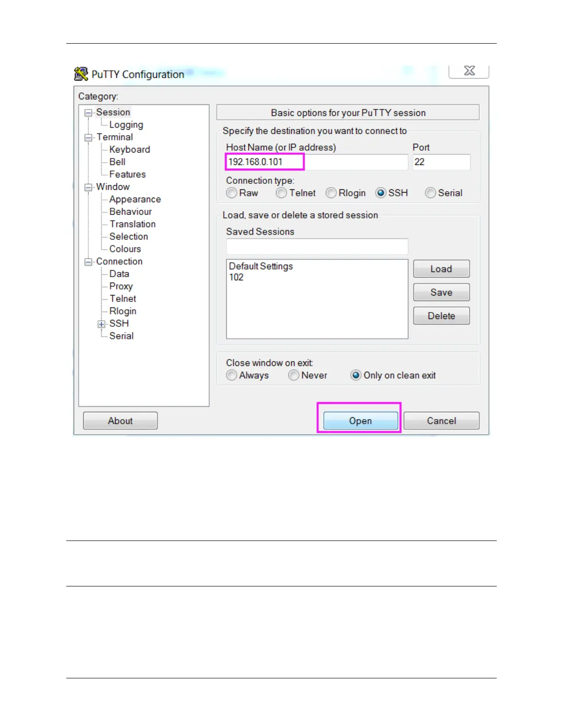Click the Save session button

(442, 292)
